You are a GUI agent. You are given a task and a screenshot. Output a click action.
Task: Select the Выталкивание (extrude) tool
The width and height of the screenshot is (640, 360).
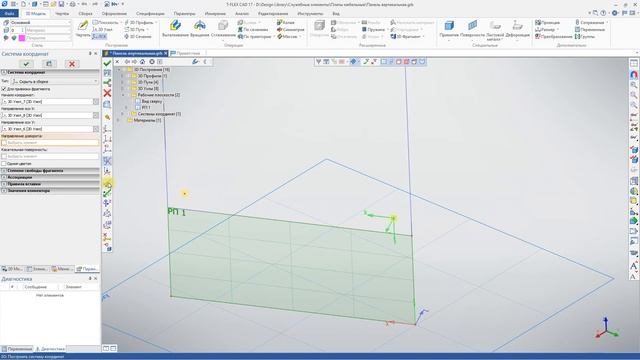tap(175, 29)
